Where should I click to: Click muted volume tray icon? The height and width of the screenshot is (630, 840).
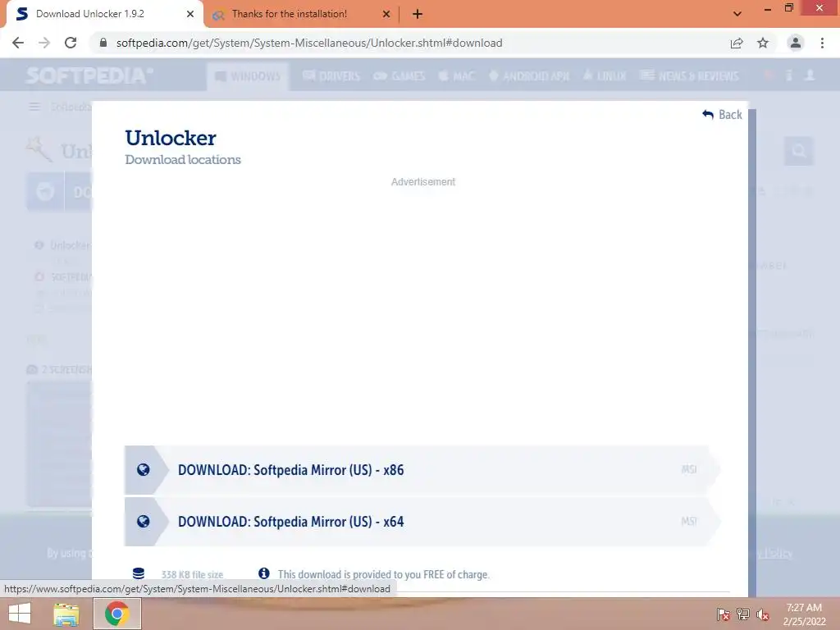click(763, 614)
